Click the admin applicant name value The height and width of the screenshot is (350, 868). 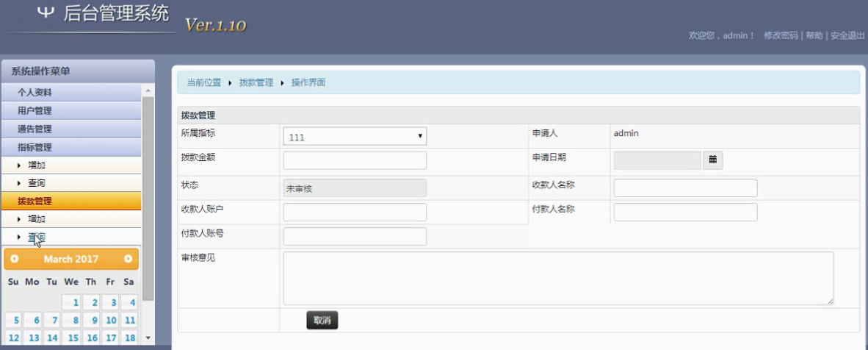[626, 133]
